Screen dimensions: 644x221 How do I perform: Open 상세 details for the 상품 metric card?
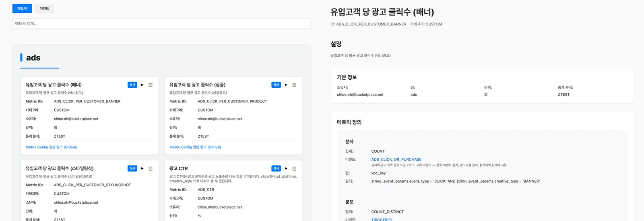coord(276,85)
